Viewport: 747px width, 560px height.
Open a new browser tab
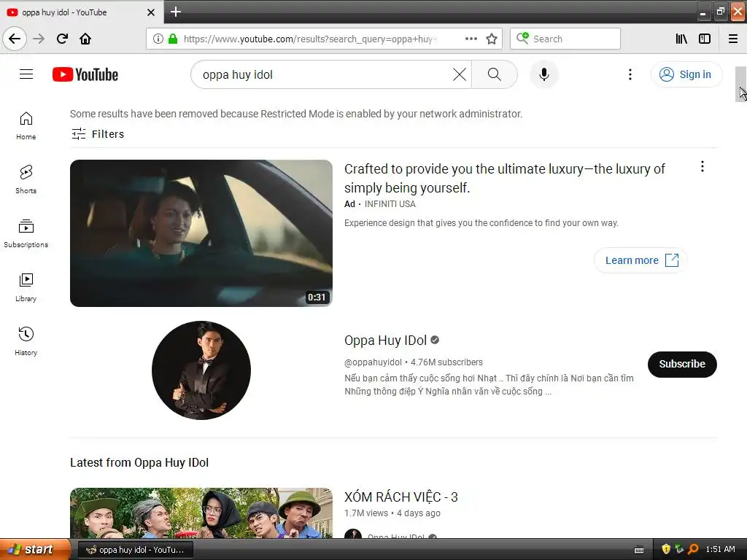pos(176,12)
